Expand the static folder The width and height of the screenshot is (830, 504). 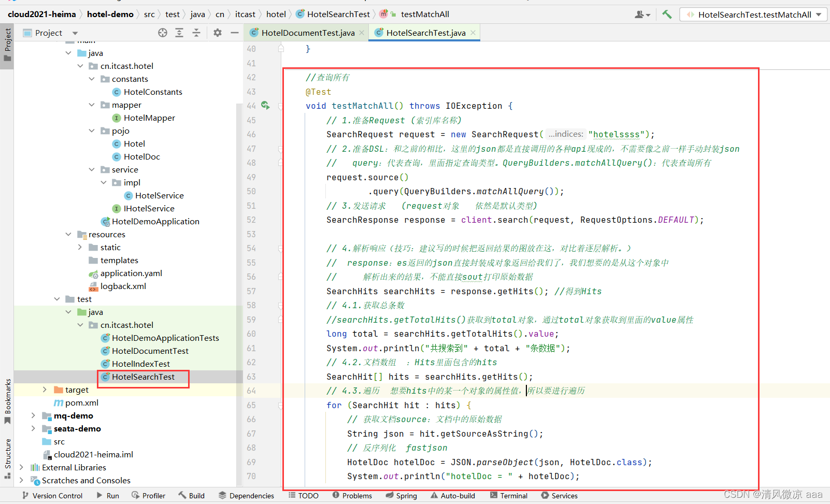(80, 247)
